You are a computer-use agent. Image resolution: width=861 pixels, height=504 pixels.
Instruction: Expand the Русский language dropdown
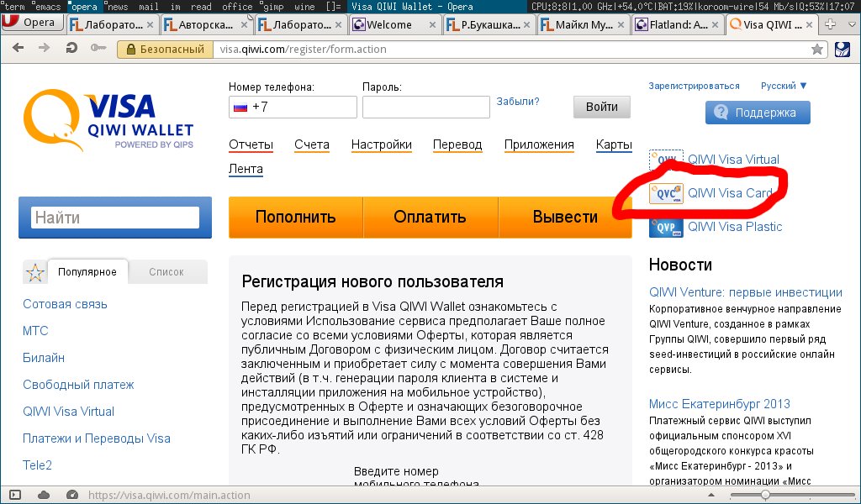point(784,86)
